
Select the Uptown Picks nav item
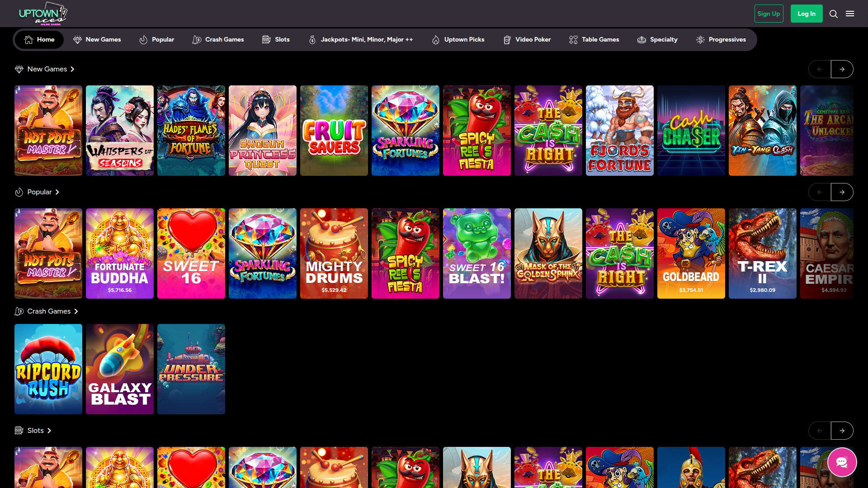[458, 40]
